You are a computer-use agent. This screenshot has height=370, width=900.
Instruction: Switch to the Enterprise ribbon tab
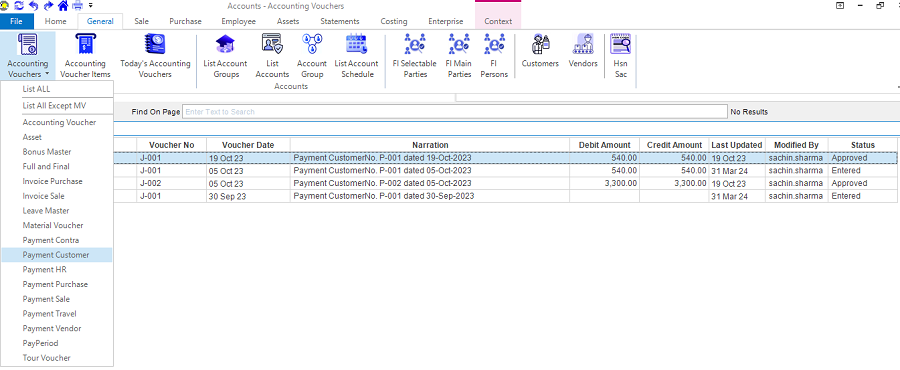[x=445, y=21]
